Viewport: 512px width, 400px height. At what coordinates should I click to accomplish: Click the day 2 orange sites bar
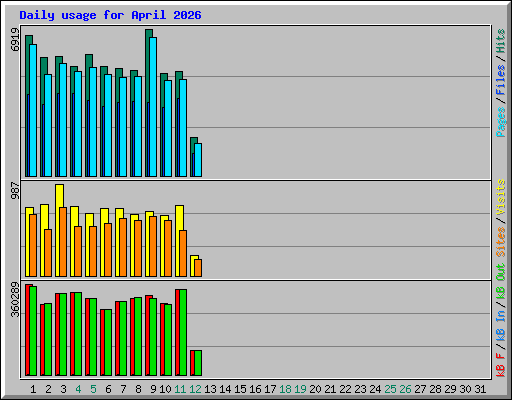click(x=48, y=253)
